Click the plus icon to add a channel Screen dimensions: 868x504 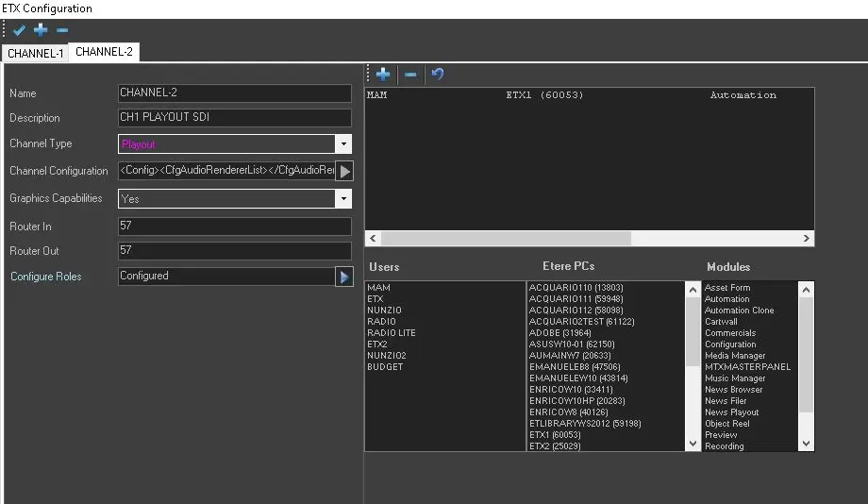[x=41, y=30]
